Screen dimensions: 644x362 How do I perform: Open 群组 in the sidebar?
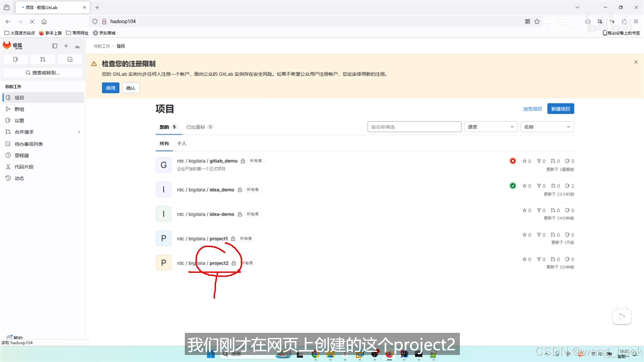(43, 109)
